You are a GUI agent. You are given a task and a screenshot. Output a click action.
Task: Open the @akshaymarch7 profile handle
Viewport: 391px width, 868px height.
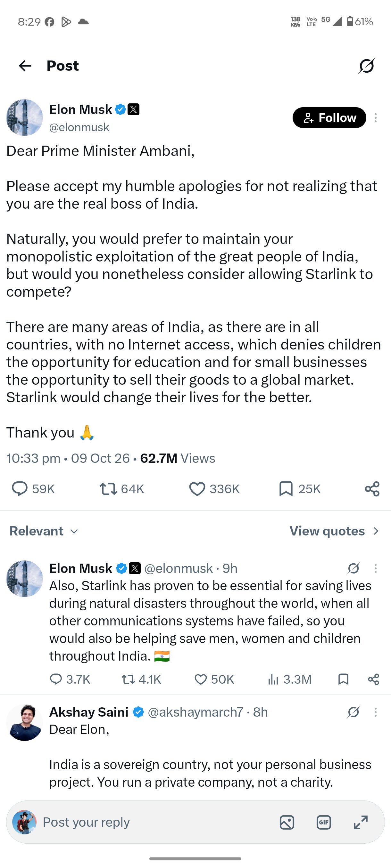click(195, 712)
